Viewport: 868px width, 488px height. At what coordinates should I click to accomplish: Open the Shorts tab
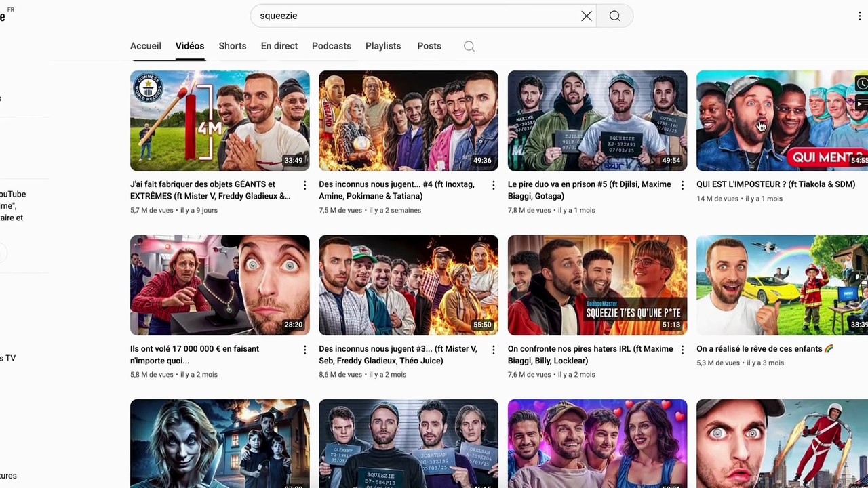(233, 46)
